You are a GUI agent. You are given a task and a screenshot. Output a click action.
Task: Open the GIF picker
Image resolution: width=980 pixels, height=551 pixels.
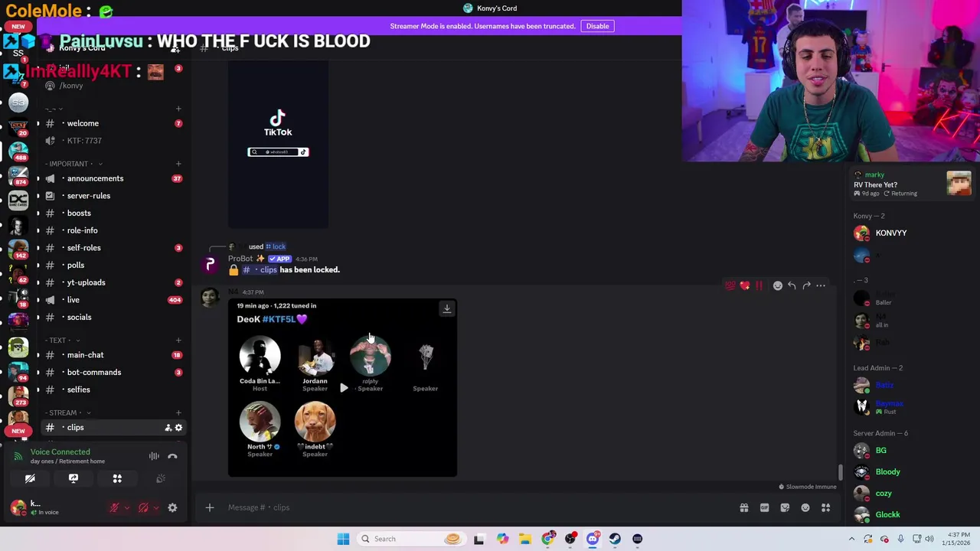[764, 507]
